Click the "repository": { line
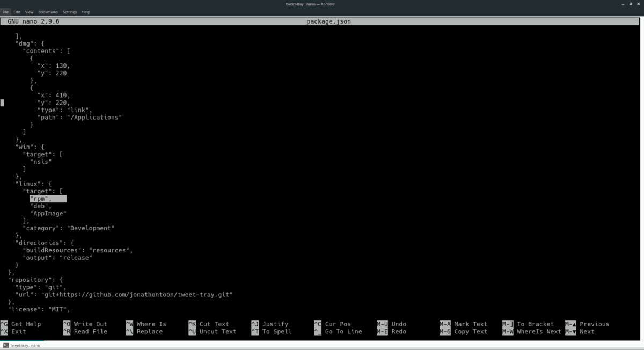This screenshot has width=644, height=350. [x=35, y=280]
